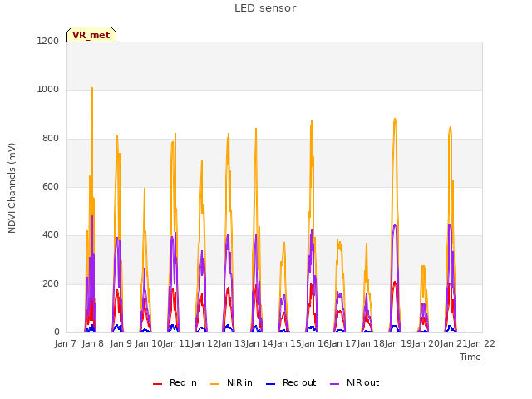Click the 400 y-axis label
The width and height of the screenshot is (532, 399).
pyautogui.click(x=51, y=234)
